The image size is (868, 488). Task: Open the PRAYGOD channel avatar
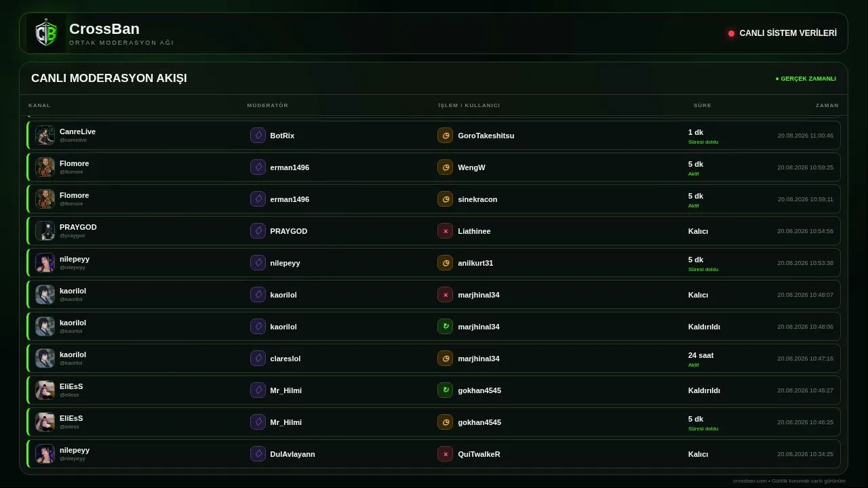tap(45, 231)
